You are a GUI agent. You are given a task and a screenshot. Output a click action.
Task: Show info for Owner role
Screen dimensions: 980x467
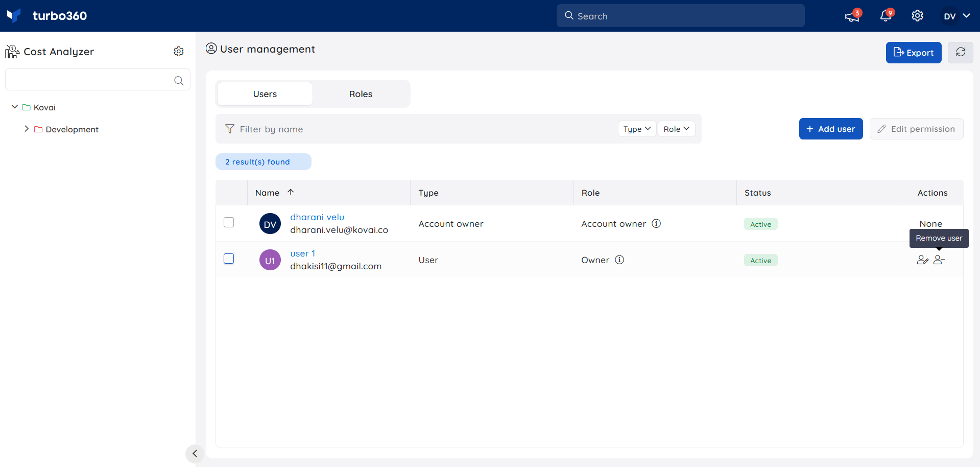click(x=619, y=260)
